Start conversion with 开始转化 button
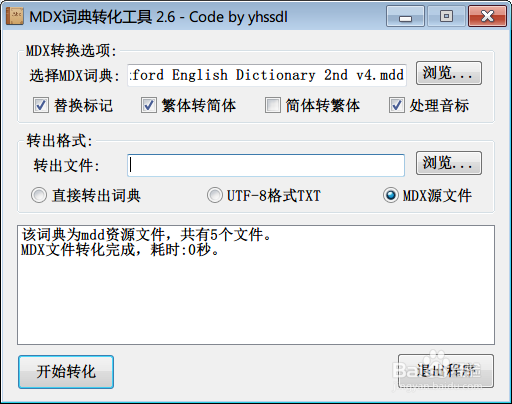This screenshot has width=512, height=404. click(x=66, y=372)
